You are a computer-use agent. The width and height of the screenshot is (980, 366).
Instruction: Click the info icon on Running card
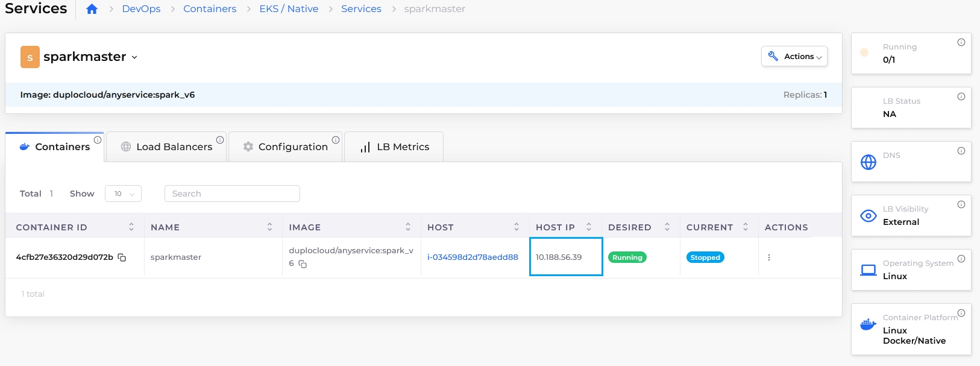pos(961,42)
